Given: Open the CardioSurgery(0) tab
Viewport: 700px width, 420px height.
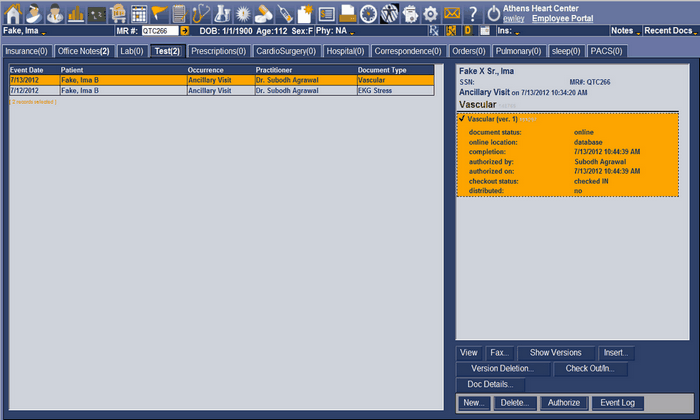Looking at the screenshot, I should coord(286,51).
